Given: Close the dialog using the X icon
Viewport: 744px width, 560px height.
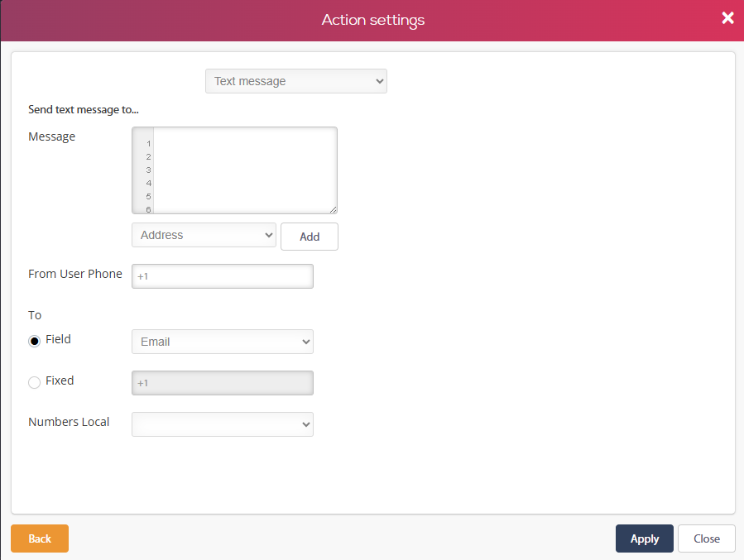Looking at the screenshot, I should tap(727, 18).
